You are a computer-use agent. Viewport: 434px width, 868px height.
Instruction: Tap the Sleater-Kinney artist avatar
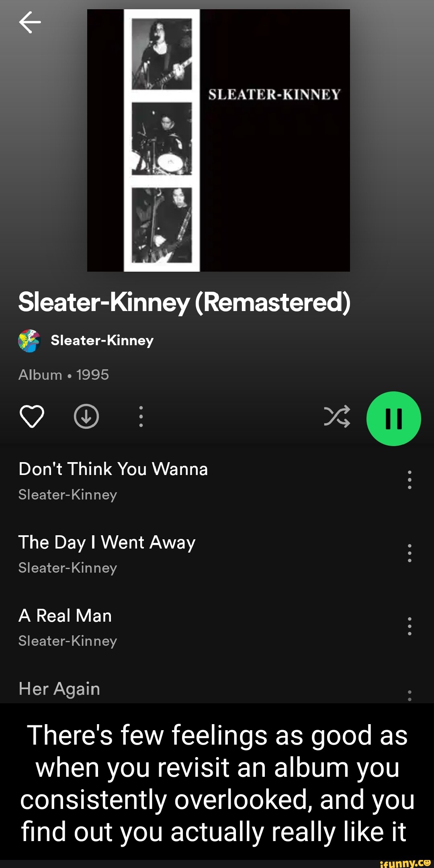tap(29, 341)
